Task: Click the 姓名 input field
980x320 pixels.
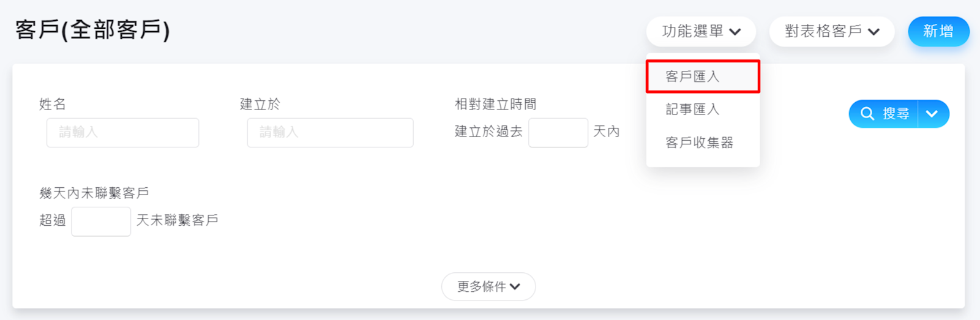Action: pos(122,133)
